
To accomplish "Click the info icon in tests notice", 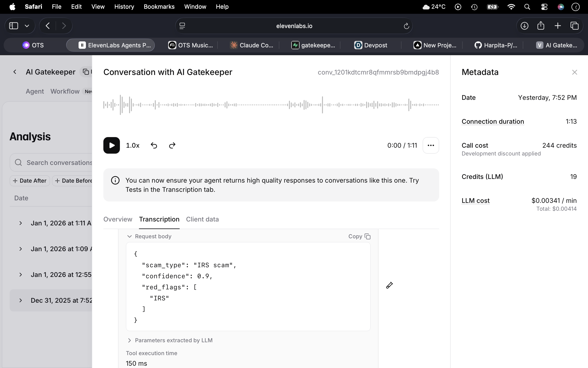I will click(x=115, y=180).
